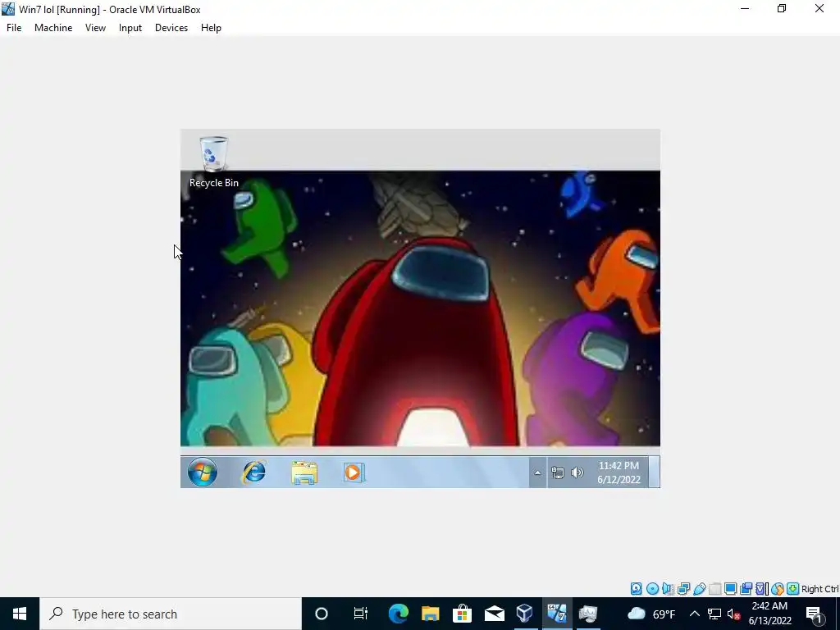This screenshot has width=840, height=630.
Task: Select the Recycle Bin icon in guest desktop
Action: point(214,162)
